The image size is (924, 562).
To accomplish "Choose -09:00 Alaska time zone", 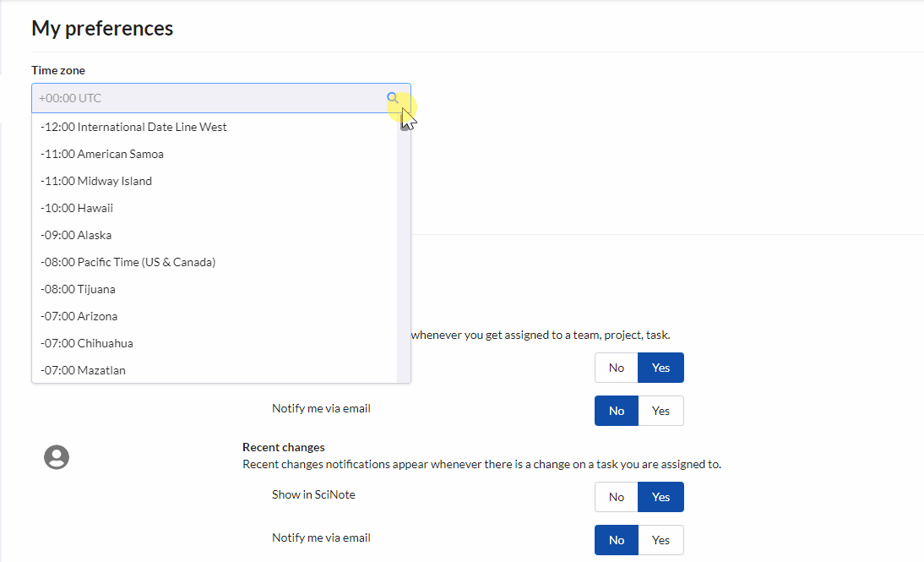I will pos(76,235).
